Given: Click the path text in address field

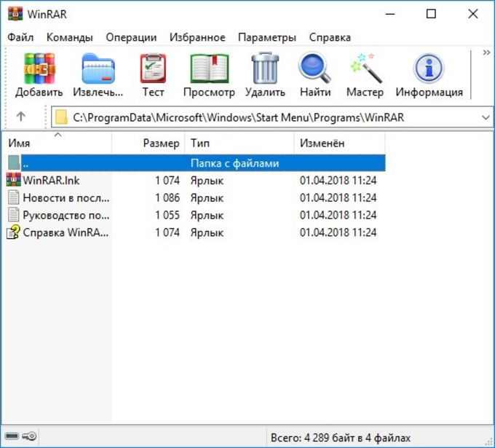Looking at the screenshot, I should (238, 117).
